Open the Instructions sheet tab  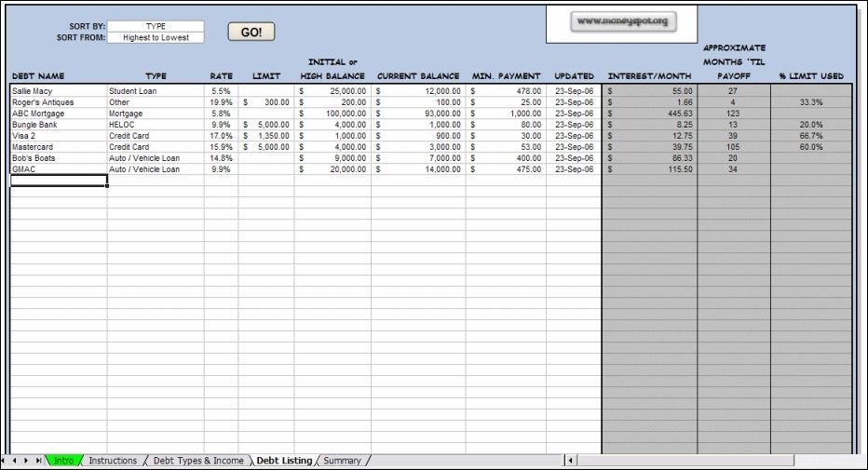click(113, 461)
